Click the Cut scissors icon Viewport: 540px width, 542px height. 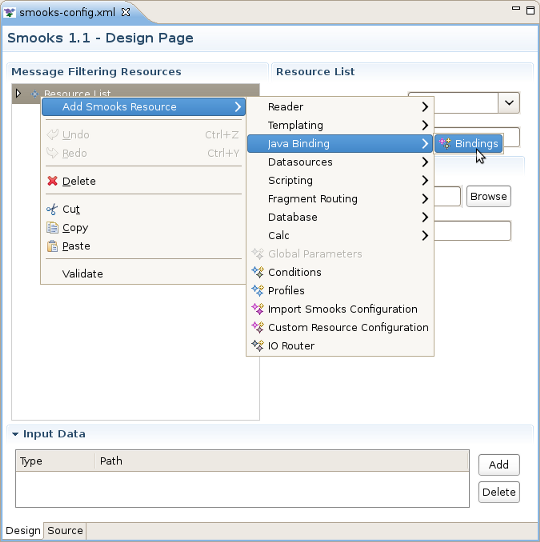pos(52,209)
